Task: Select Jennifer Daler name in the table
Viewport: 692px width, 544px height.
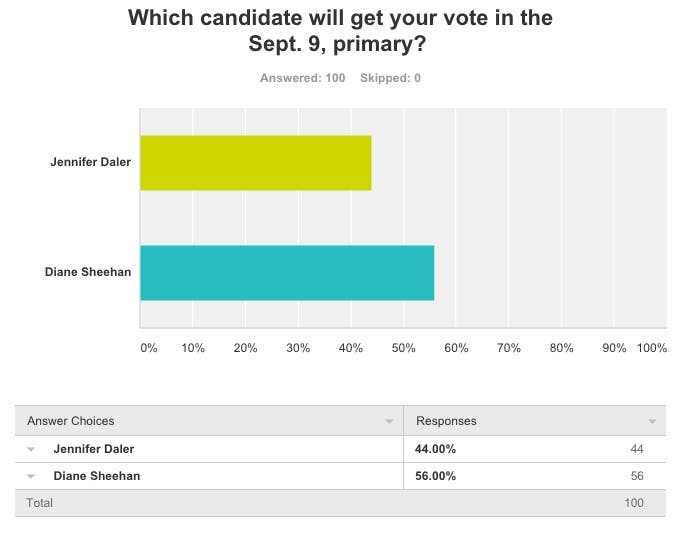Action: point(94,449)
